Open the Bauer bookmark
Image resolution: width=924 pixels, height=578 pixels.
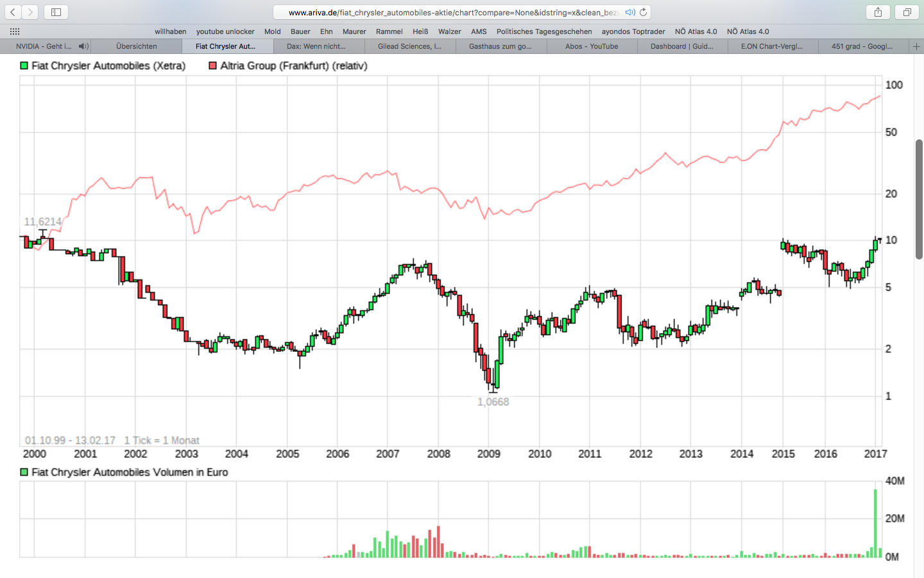(x=300, y=31)
